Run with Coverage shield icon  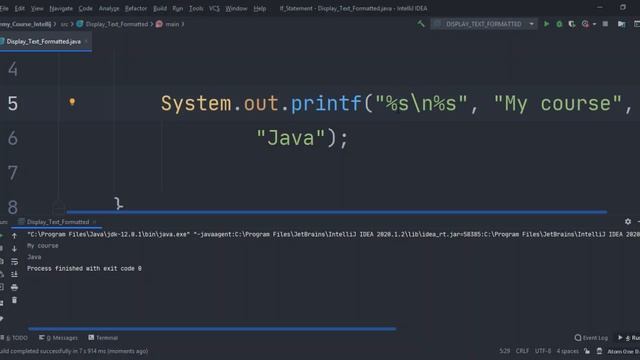coord(572,24)
